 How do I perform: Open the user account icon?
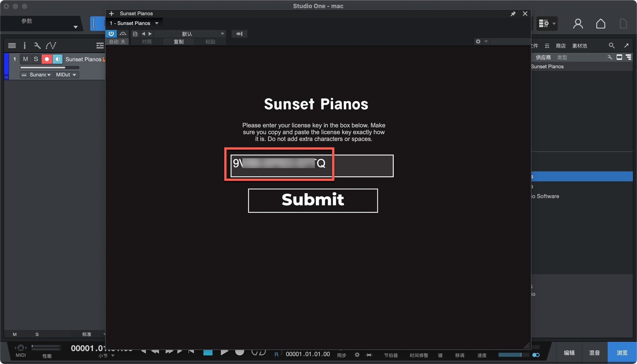point(578,24)
